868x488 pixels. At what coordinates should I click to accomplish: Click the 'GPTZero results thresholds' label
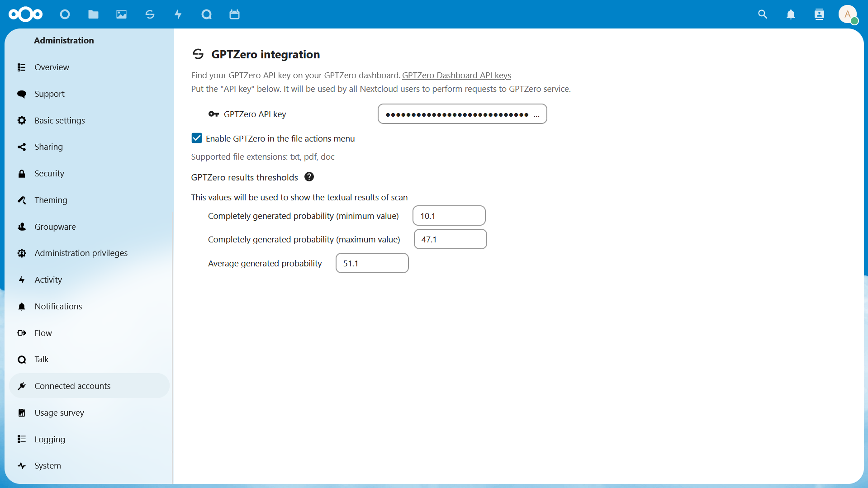point(245,177)
